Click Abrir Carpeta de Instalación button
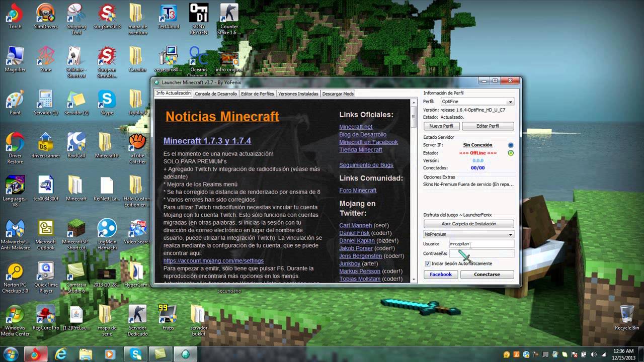 coord(468,224)
